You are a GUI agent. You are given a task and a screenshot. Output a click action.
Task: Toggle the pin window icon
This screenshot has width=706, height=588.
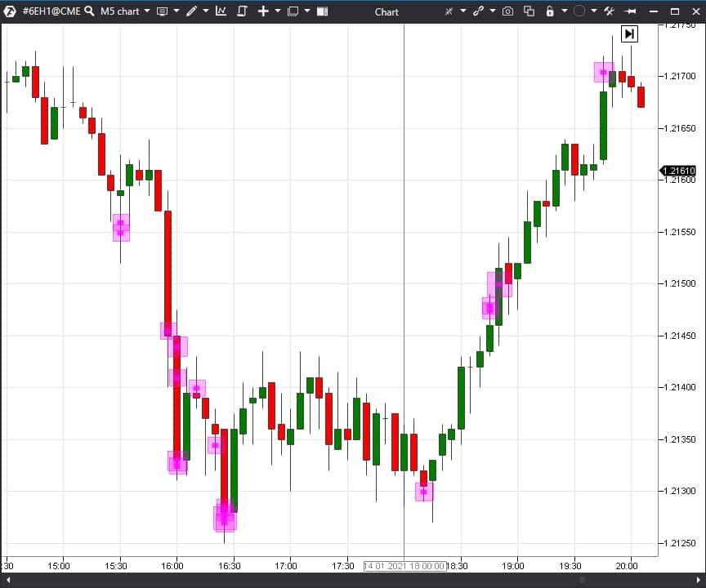coord(631,11)
